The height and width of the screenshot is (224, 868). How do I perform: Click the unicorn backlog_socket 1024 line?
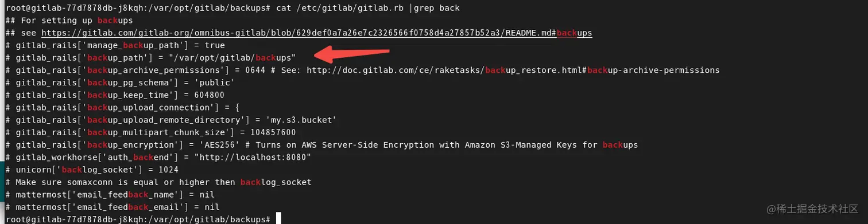tap(92, 170)
